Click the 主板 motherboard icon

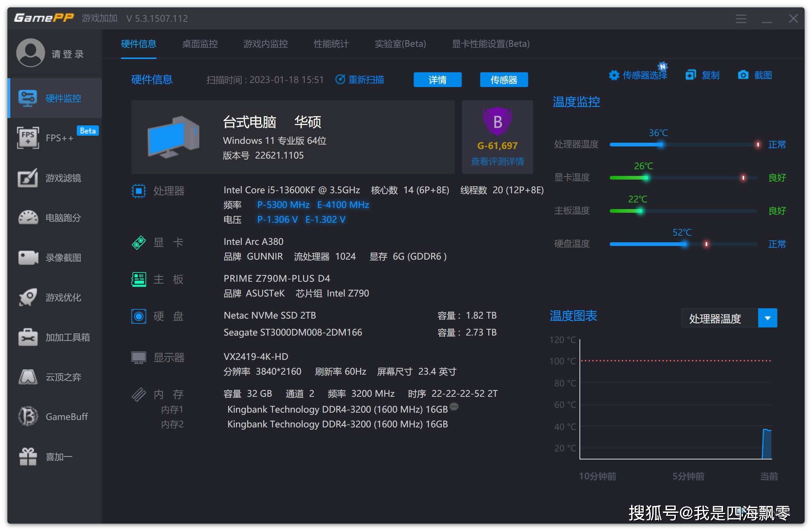tap(139, 279)
